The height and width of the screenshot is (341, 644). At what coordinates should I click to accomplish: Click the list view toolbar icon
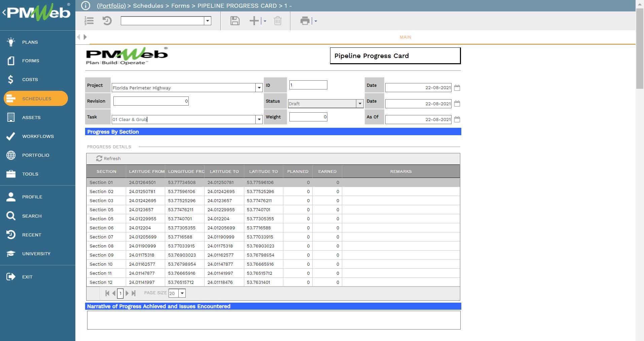pyautogui.click(x=89, y=21)
